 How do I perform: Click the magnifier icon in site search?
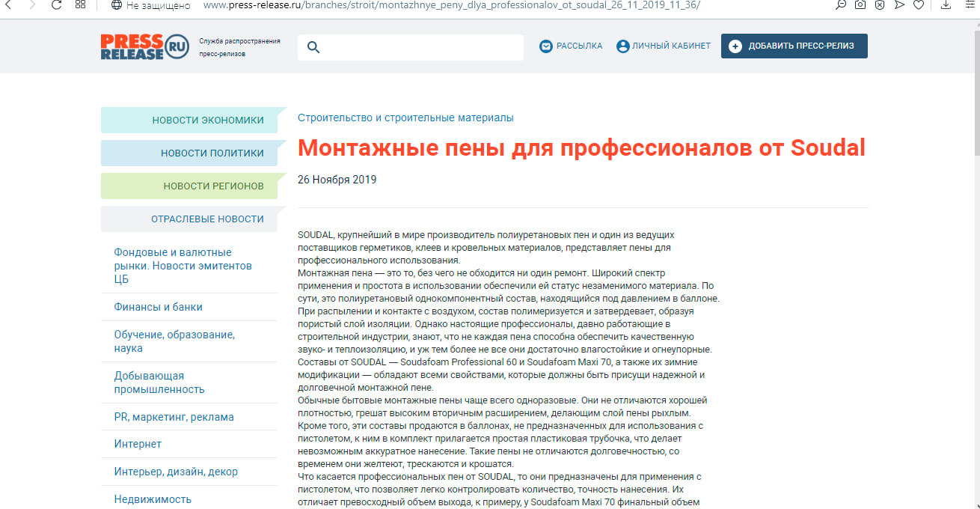point(313,47)
